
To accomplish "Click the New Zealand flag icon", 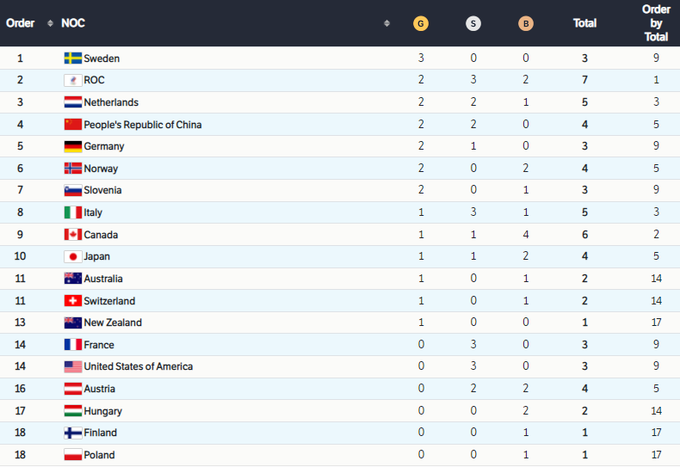I will coord(72,322).
